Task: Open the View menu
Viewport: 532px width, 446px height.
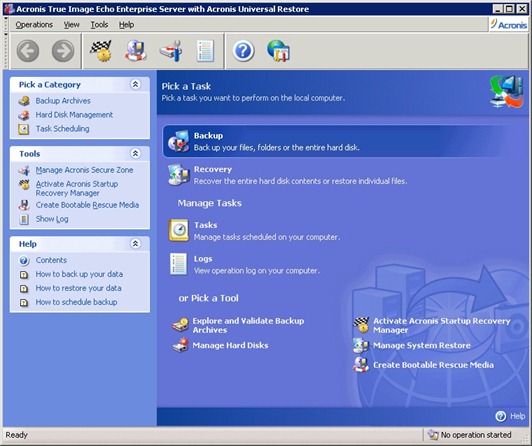Action: pyautogui.click(x=71, y=25)
